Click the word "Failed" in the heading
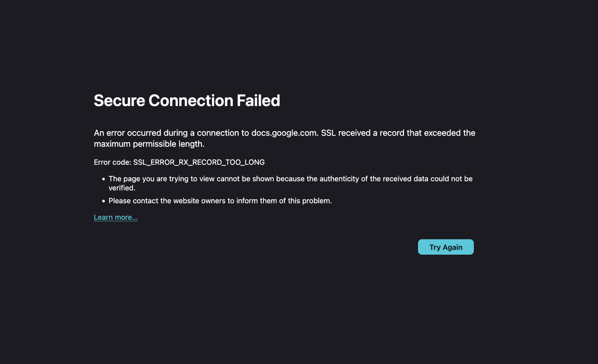598x364 pixels. [258, 101]
